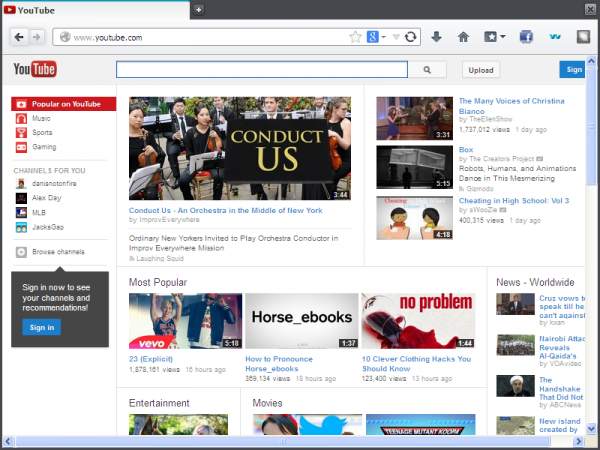Show URL history dropdown in address bar

(x=396, y=37)
